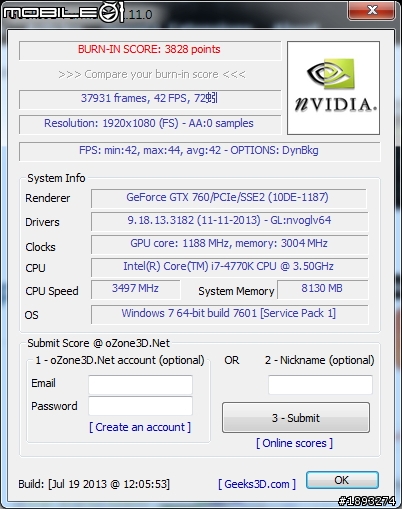Click the GPU core: 1188 MHz field
402x509 pixels.
[x=229, y=244]
